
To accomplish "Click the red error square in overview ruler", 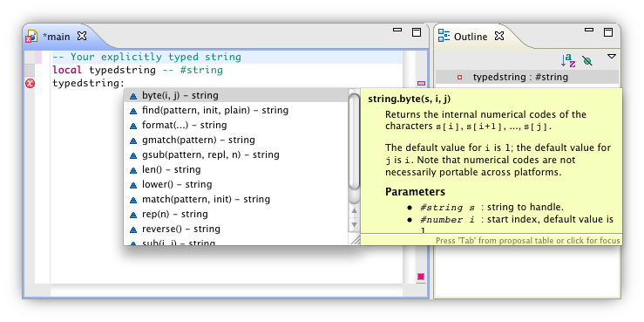I will tap(421, 277).
